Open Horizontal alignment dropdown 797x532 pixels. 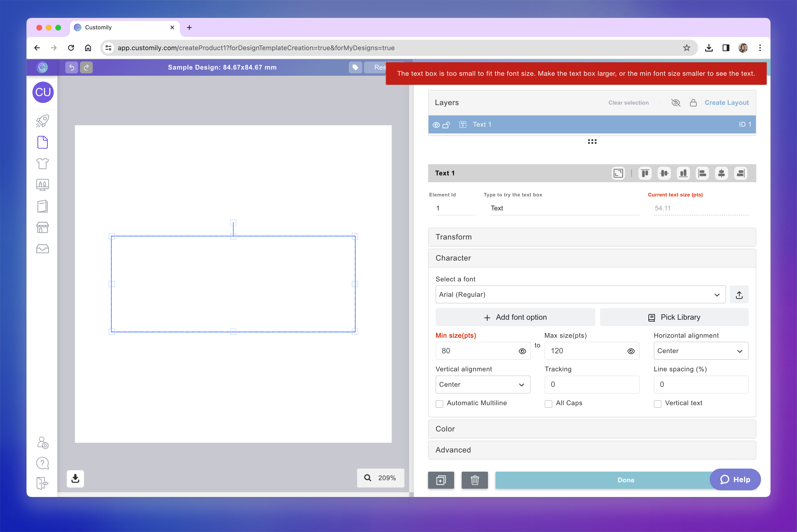click(701, 351)
